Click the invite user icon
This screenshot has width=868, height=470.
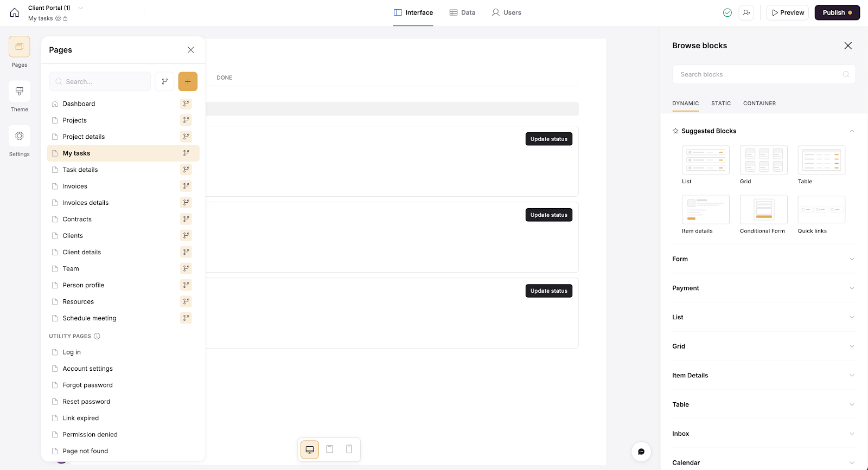pos(746,12)
